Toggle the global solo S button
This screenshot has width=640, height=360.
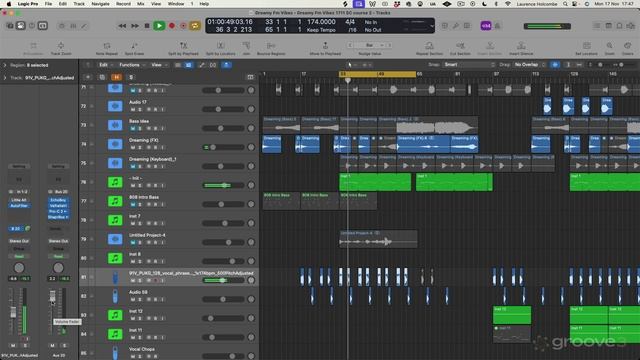coord(131,77)
